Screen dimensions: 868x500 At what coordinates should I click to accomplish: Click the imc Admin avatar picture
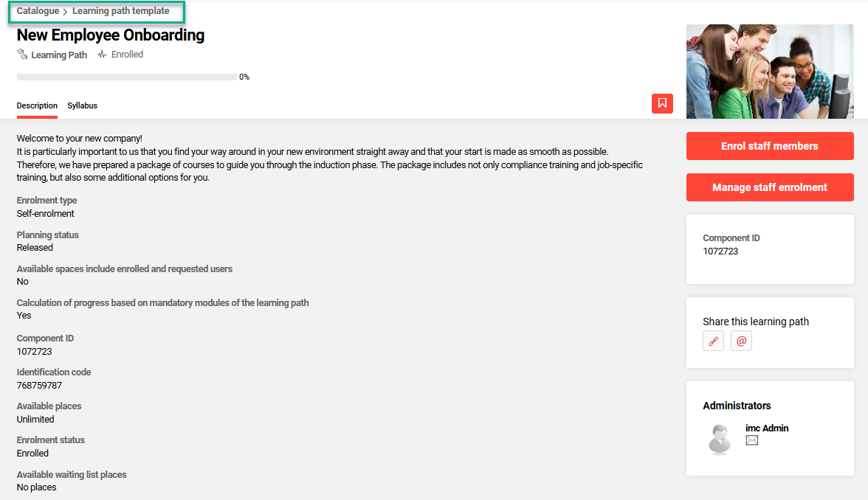click(719, 439)
